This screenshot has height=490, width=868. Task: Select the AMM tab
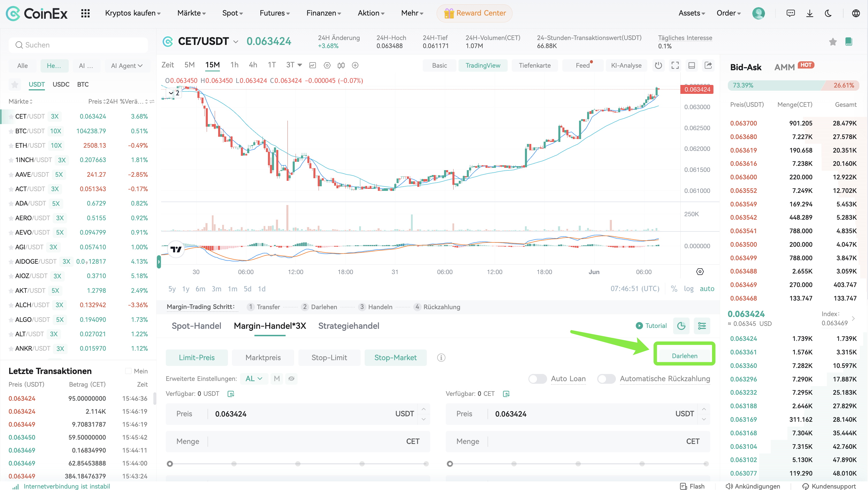785,67
